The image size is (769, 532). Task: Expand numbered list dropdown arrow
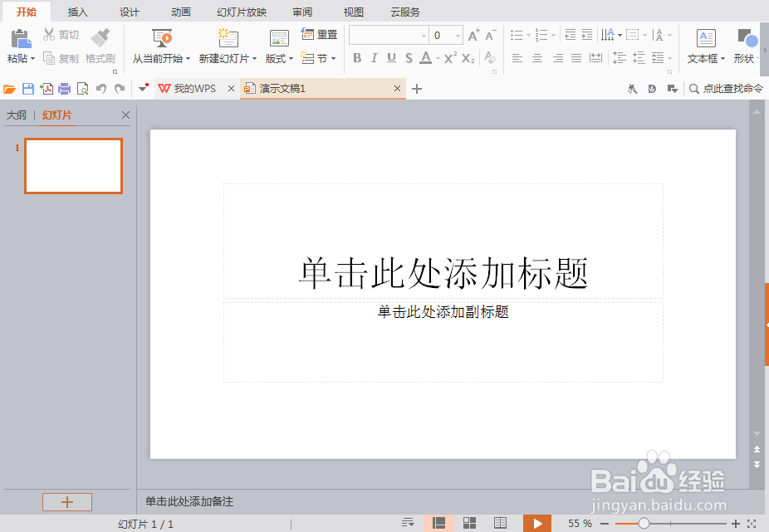coord(554,36)
